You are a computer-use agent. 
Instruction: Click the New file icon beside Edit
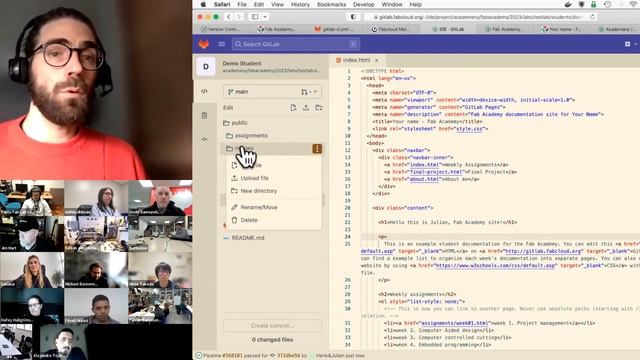(x=293, y=108)
